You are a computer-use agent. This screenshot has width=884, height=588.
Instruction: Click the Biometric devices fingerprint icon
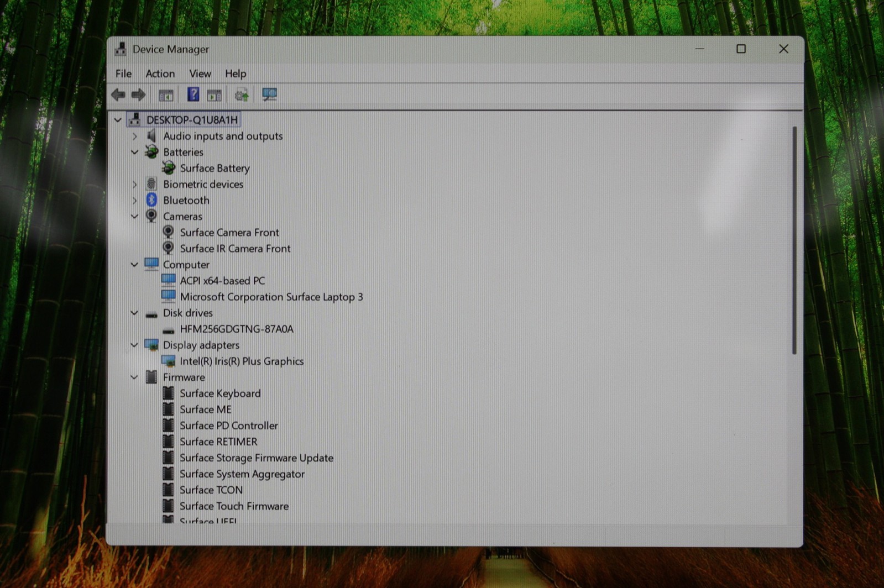(151, 183)
